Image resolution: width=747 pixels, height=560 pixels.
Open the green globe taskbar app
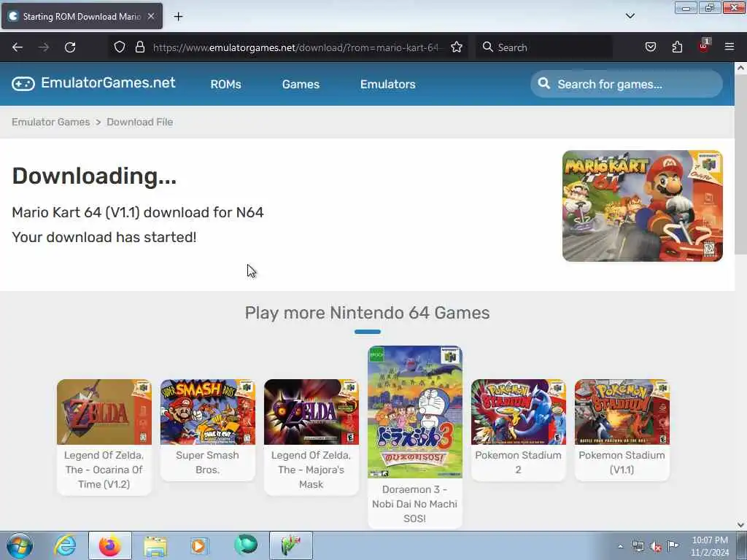point(246,545)
